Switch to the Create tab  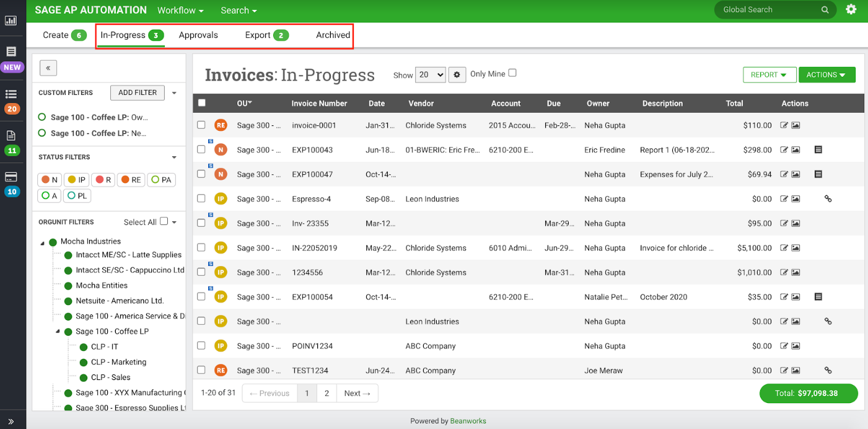point(64,35)
